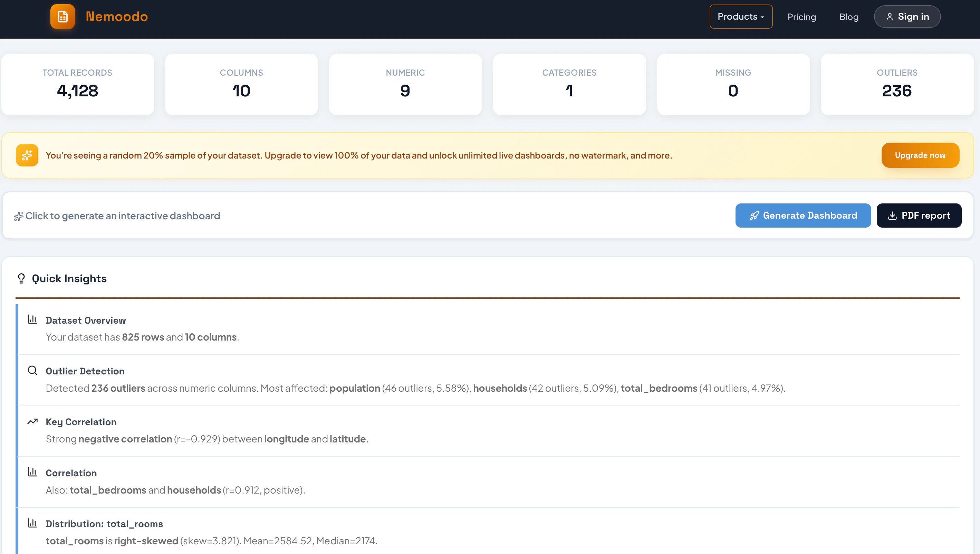Screen dimensions: 980x554
Task: Select the Total Records card showing 4,128
Action: 78,85
